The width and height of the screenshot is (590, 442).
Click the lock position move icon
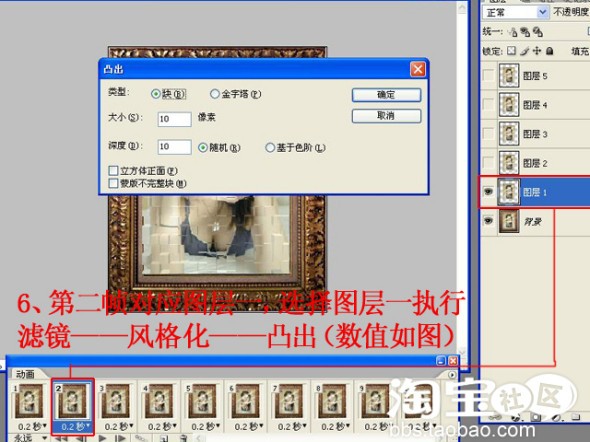[x=537, y=51]
